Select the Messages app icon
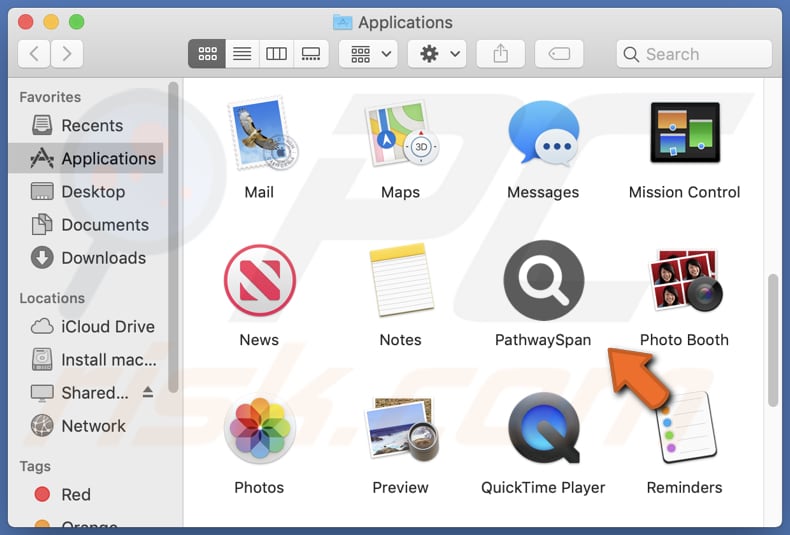This screenshot has width=790, height=535. [x=544, y=133]
